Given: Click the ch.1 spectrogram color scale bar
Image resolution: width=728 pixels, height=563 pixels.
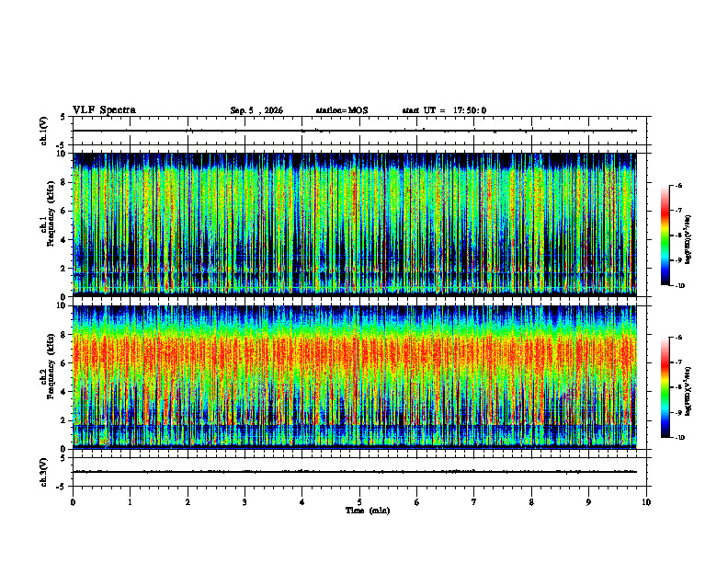Looking at the screenshot, I should tap(665, 236).
